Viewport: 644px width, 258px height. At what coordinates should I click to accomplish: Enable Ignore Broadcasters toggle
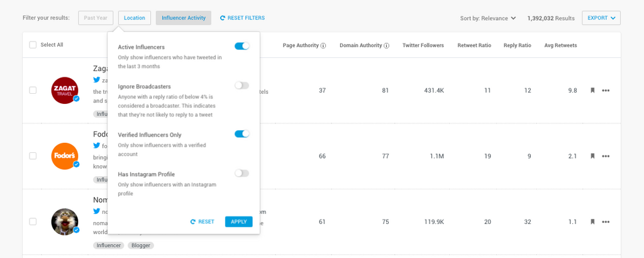pyautogui.click(x=241, y=86)
